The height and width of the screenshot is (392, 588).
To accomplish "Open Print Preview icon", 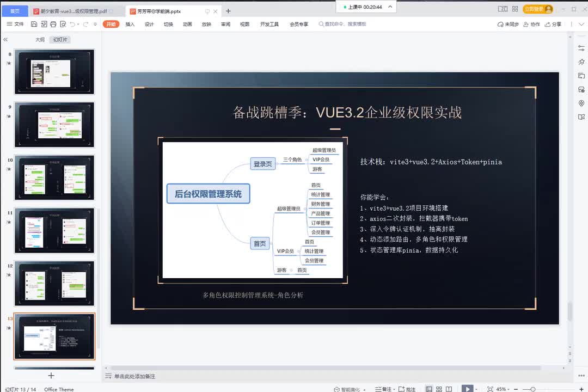I will tap(63, 24).
